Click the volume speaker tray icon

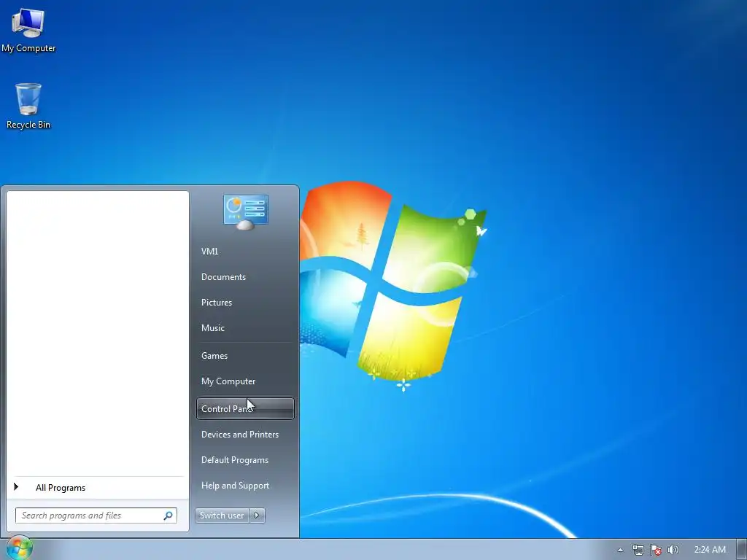pos(673,550)
